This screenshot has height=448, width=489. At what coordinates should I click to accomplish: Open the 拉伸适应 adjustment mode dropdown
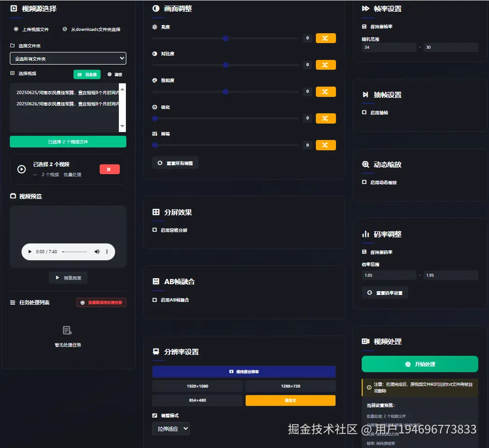click(x=171, y=428)
